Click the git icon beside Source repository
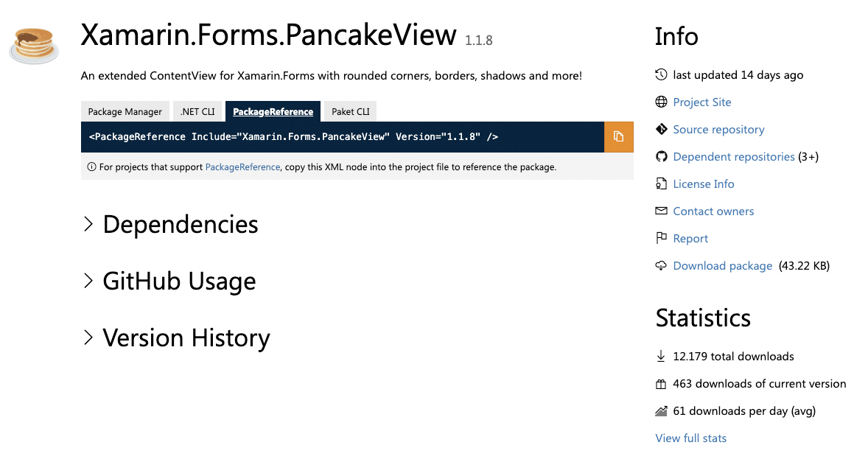 tap(661, 130)
